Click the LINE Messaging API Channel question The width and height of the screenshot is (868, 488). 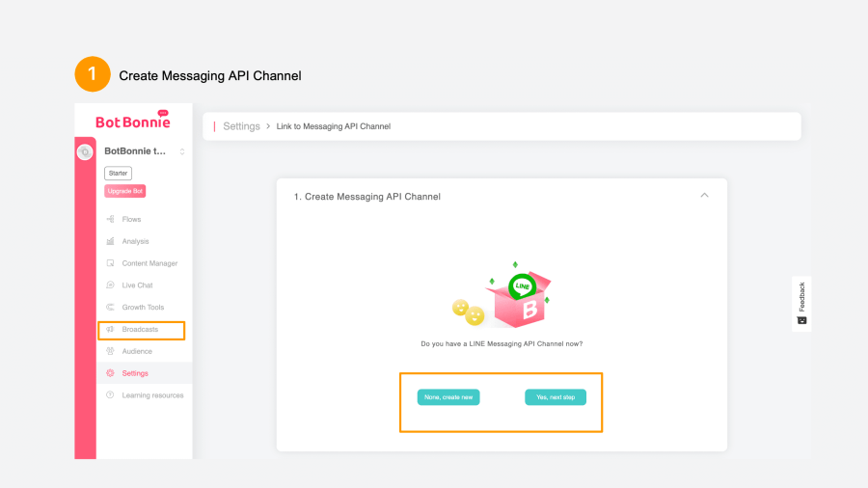[502, 343]
